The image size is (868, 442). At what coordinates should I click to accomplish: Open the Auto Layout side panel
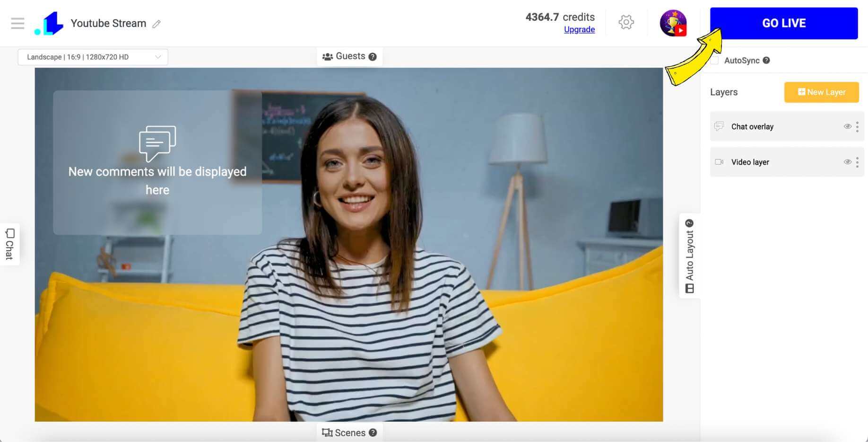click(x=689, y=256)
